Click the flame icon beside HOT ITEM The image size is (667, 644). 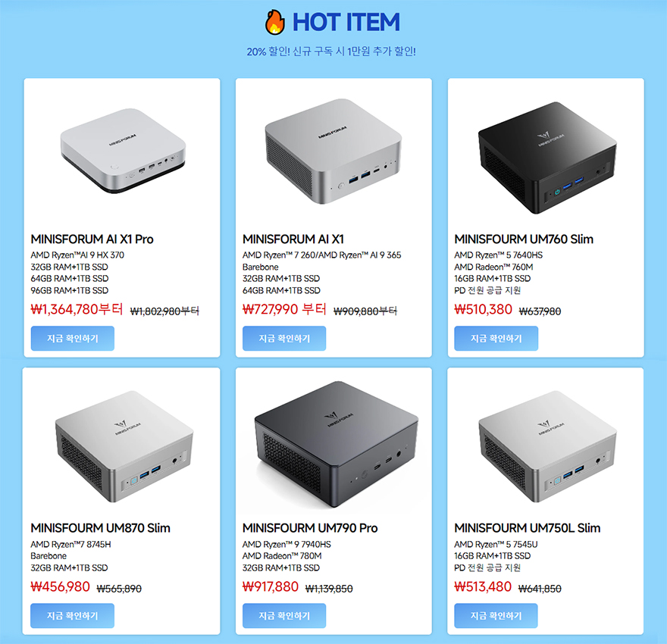coord(275,22)
